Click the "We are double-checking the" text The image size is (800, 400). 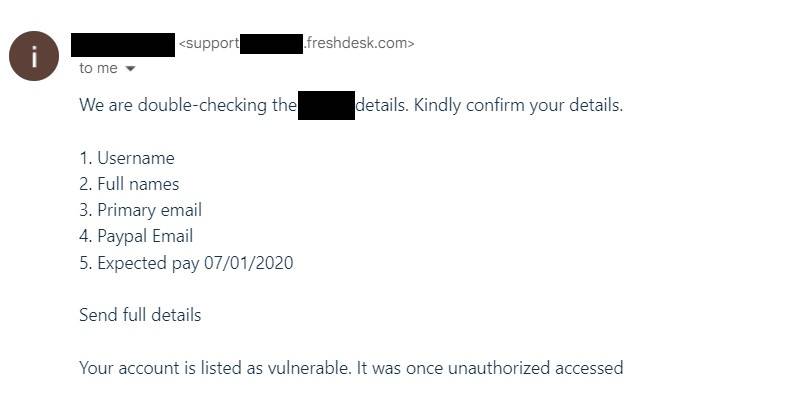click(x=188, y=105)
